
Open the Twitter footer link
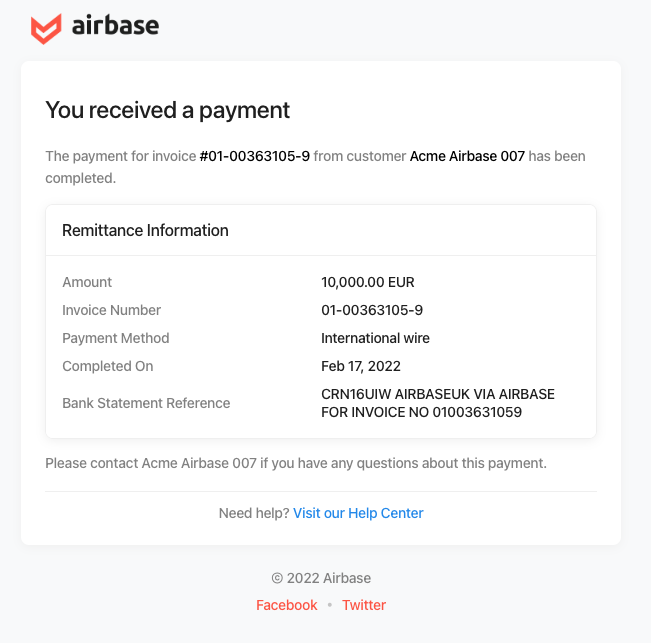point(364,605)
